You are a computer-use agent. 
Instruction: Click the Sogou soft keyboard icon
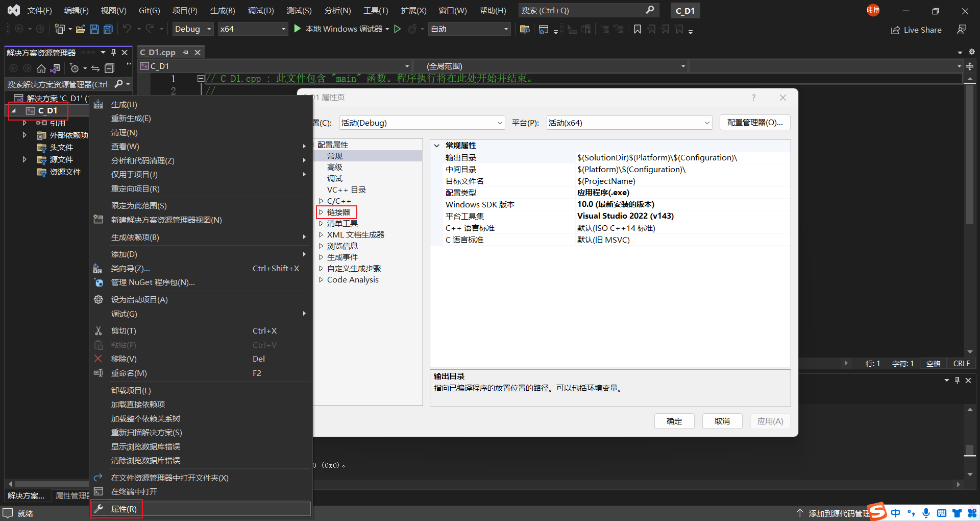click(942, 513)
